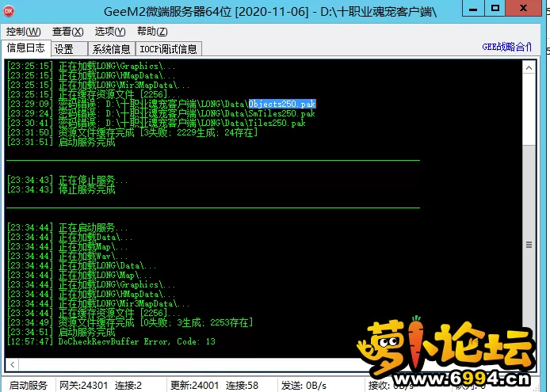Click log line '0失败: 3生成: 2253存在'

tap(130, 322)
